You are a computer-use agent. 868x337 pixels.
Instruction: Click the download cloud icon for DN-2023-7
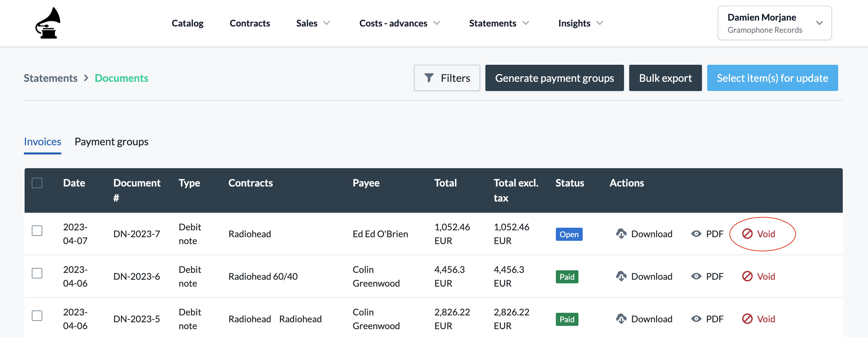pos(621,234)
